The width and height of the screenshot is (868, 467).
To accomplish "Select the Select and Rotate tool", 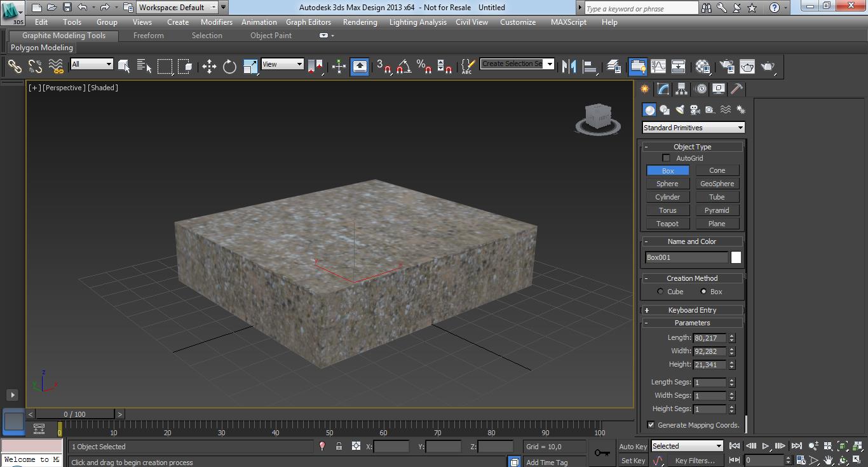I will (229, 66).
